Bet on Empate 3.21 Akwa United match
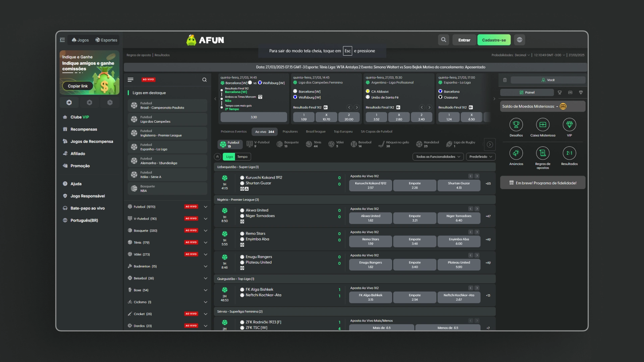The image size is (644, 362). 415,218
